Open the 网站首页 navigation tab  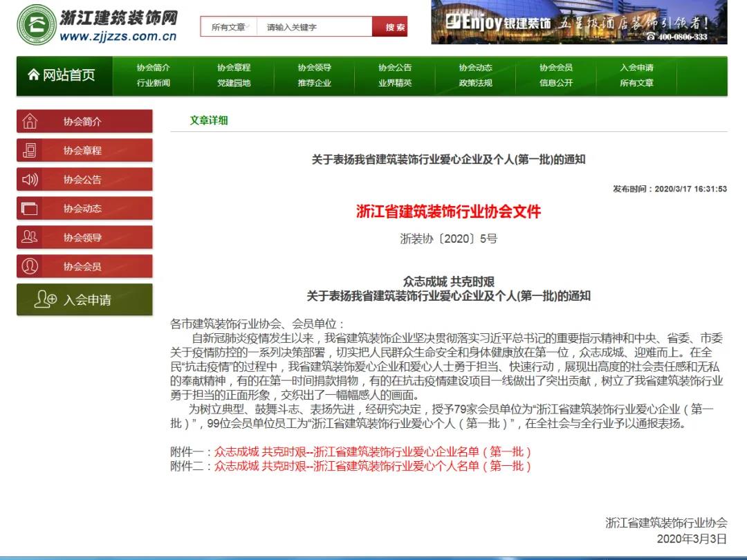63,75
